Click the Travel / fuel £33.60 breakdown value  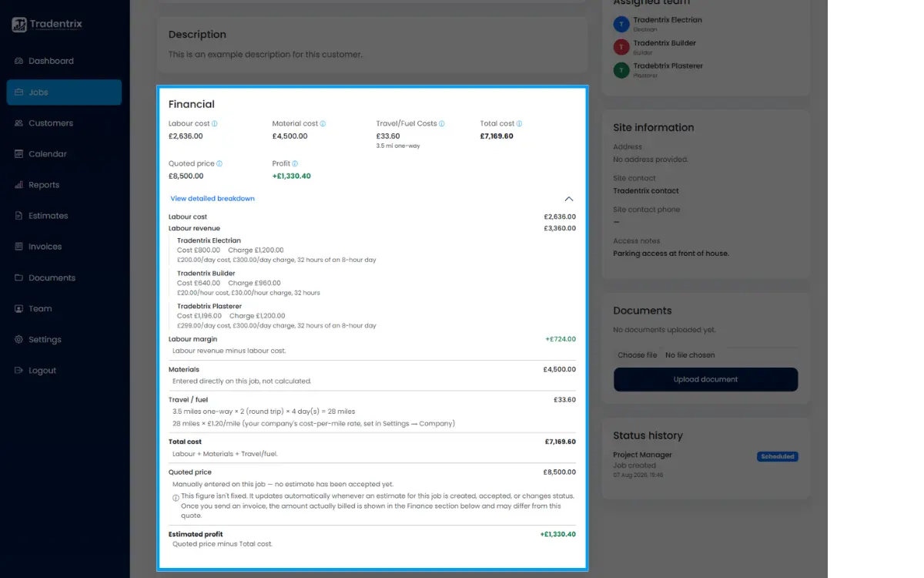[564, 400]
